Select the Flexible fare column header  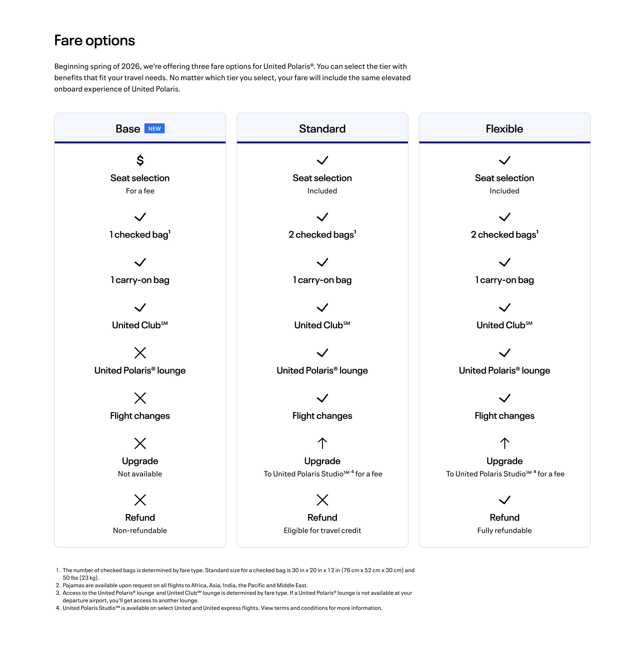(504, 129)
